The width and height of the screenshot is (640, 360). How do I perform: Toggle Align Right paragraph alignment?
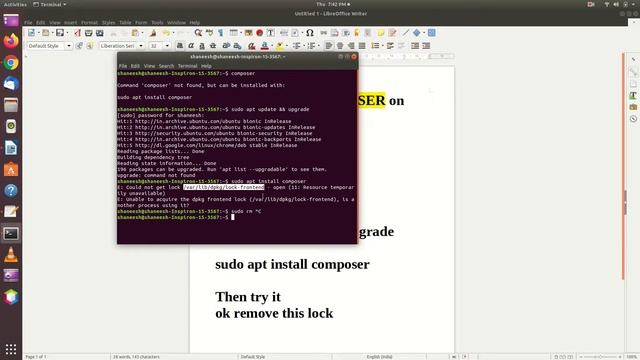tap(351, 46)
